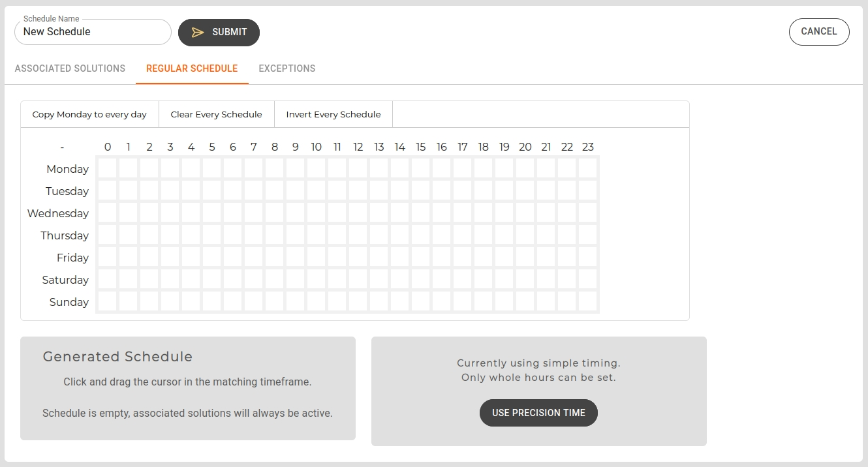Toggle Monday hour 14 cell
The image size is (868, 467).
[400, 168]
